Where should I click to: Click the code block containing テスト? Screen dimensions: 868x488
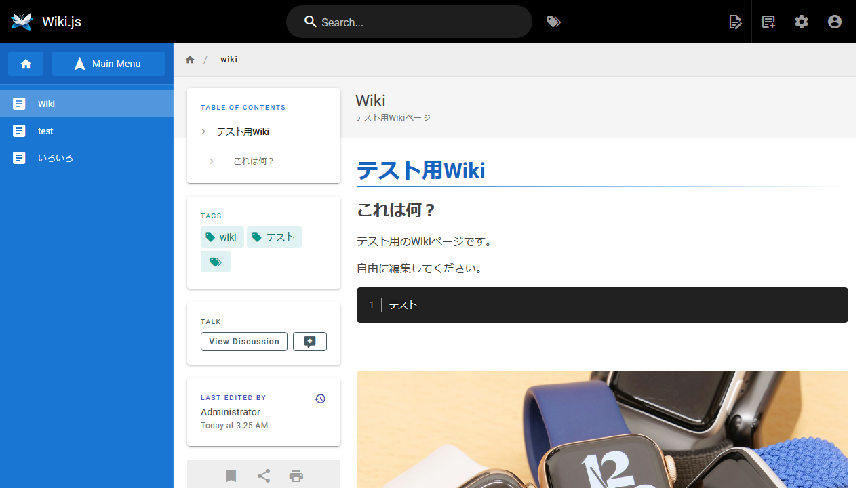coord(602,305)
